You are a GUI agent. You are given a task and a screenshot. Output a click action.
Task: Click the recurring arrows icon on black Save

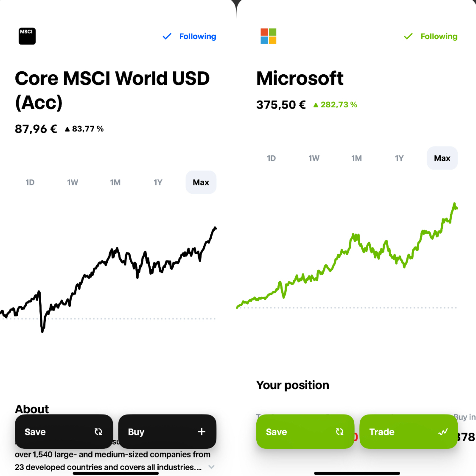click(x=98, y=431)
